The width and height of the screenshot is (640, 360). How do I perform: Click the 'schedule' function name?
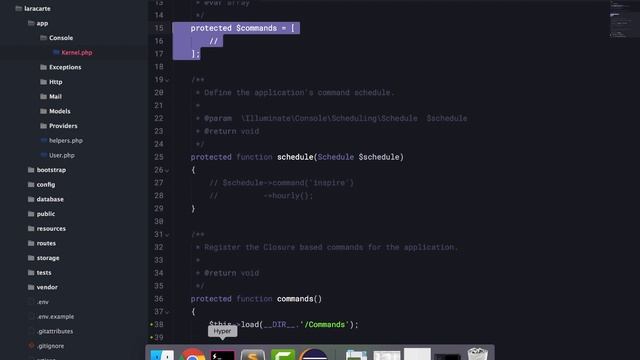click(x=295, y=157)
